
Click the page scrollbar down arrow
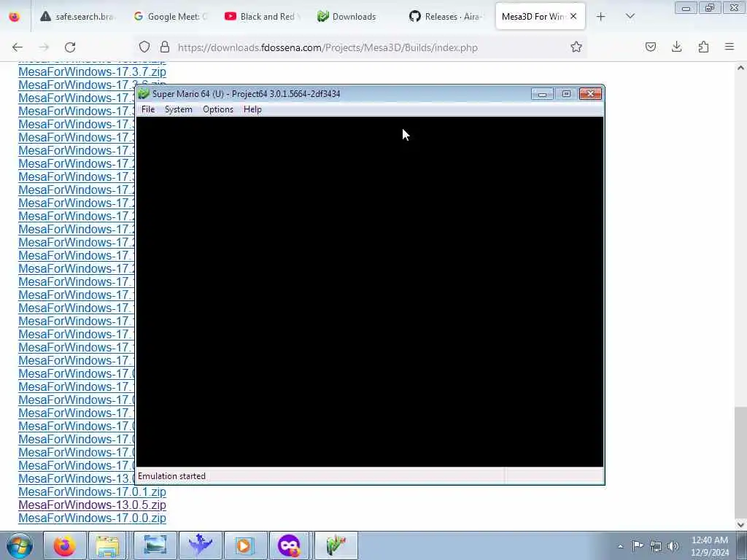(740, 525)
